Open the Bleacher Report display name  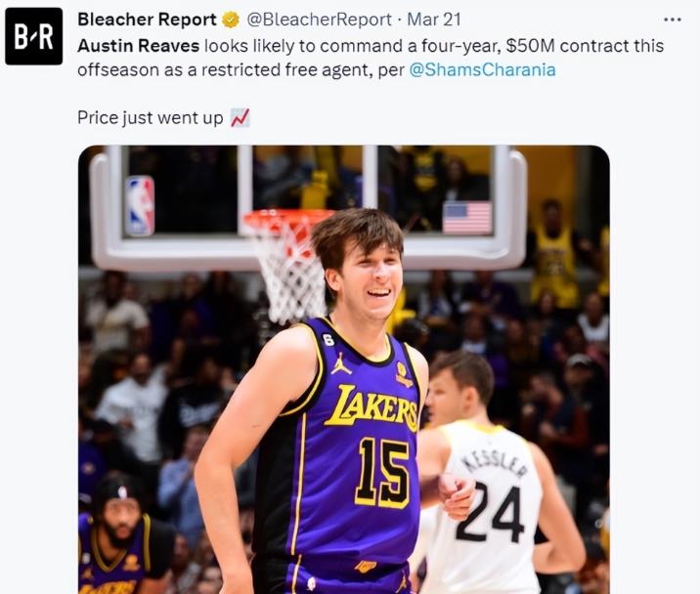pyautogui.click(x=147, y=21)
